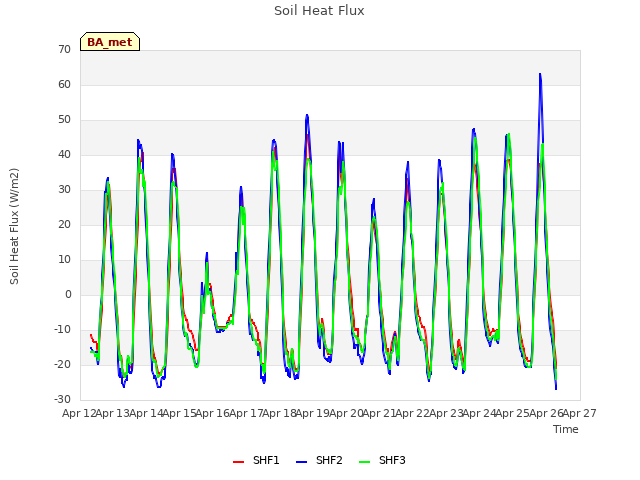
Task: Toggle the SHF3 legend entry
Action: [x=382, y=460]
